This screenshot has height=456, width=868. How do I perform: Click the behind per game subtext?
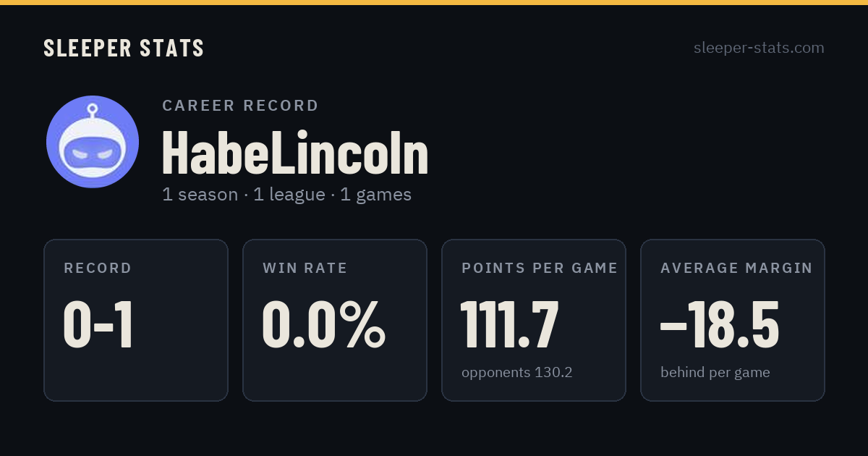[x=715, y=373]
